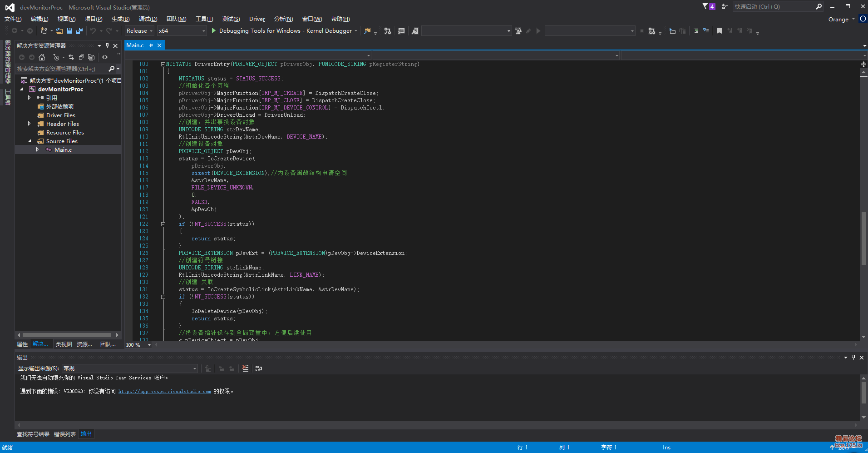Open the Release configuration dropdown
The image size is (868, 453).
(139, 31)
